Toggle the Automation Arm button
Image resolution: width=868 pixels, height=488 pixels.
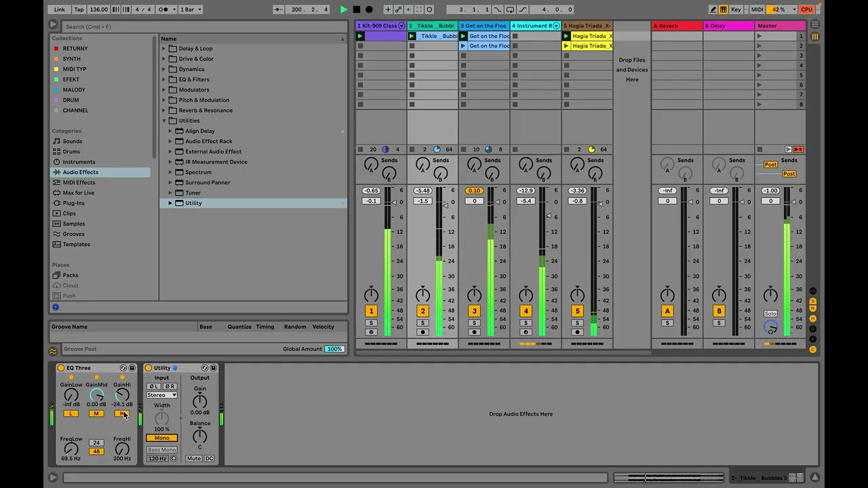coord(399,9)
